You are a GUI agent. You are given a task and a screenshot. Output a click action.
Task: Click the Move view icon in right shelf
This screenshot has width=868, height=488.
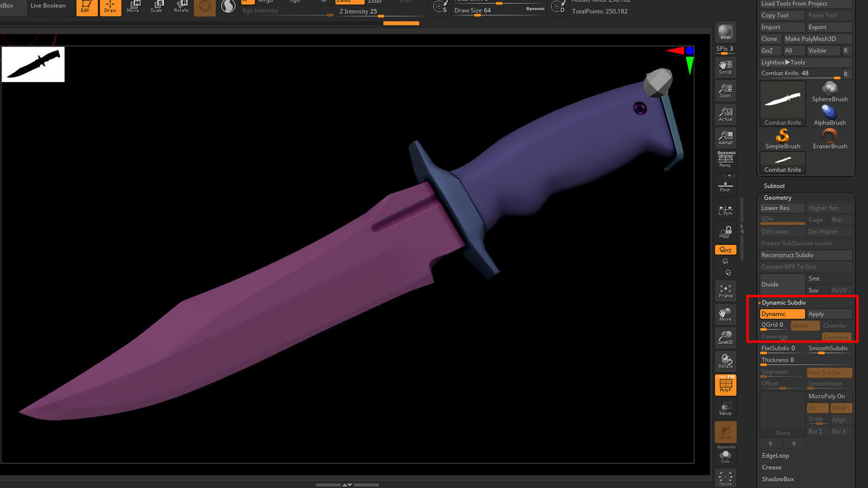[x=725, y=314]
